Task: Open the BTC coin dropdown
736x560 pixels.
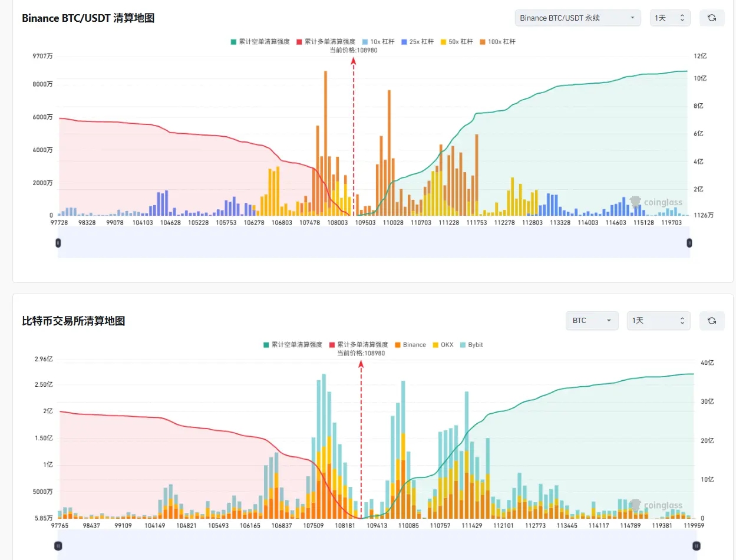Action: coord(592,321)
